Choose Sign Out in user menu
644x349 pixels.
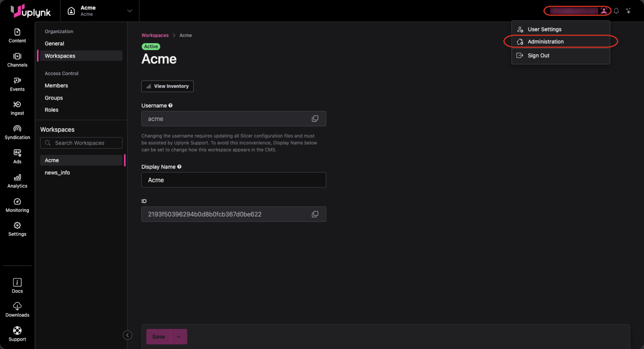point(538,55)
